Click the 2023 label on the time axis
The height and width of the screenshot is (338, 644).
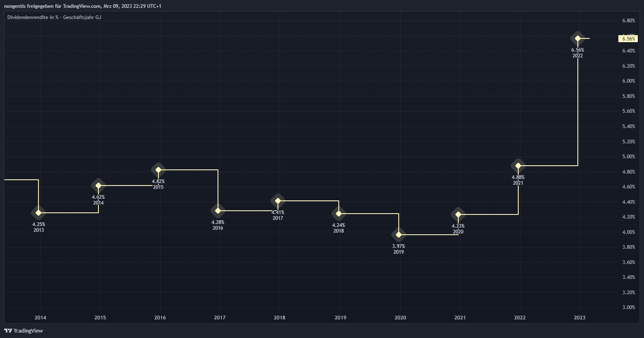click(579, 318)
